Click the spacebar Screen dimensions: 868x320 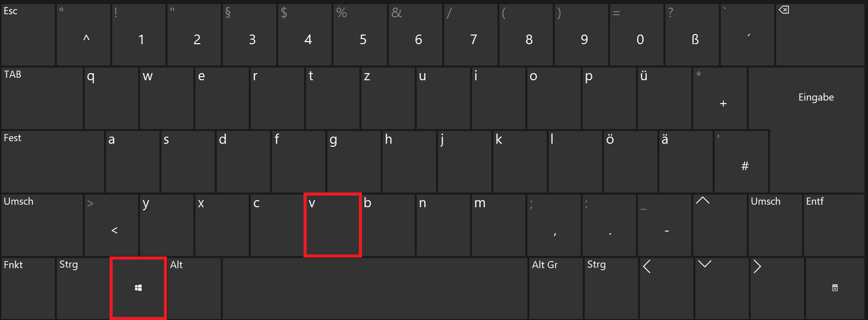375,289
